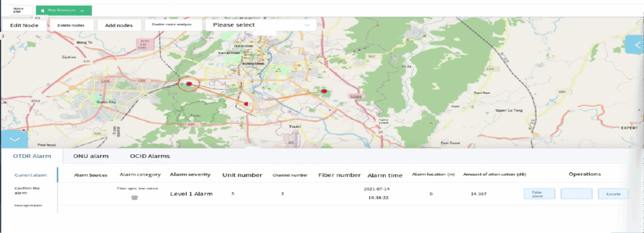644x233 pixels.
Task: Switch to ONU alarm tab
Action: click(91, 156)
